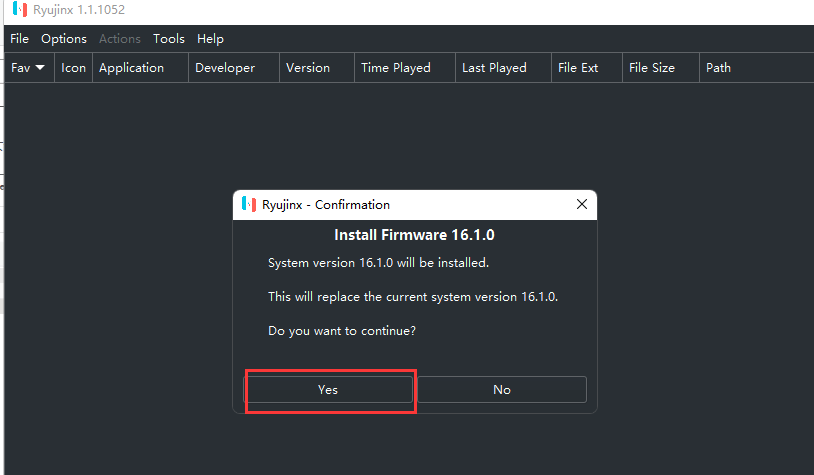814x475 pixels.
Task: Open the Actions menu
Action: [120, 39]
